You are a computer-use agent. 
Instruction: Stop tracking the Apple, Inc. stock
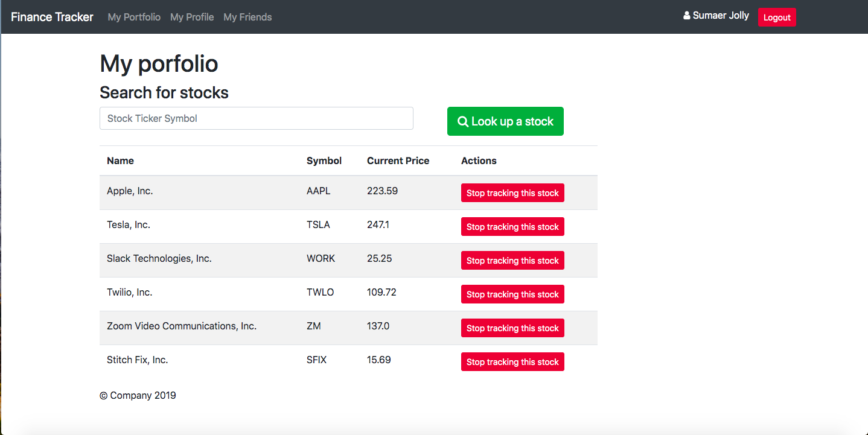click(512, 193)
